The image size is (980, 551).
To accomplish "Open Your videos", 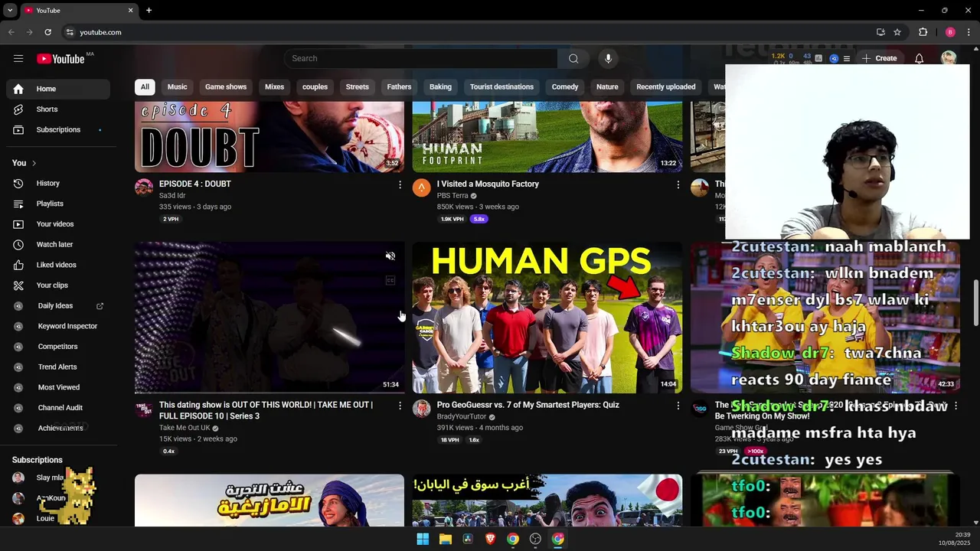I will coord(58,224).
